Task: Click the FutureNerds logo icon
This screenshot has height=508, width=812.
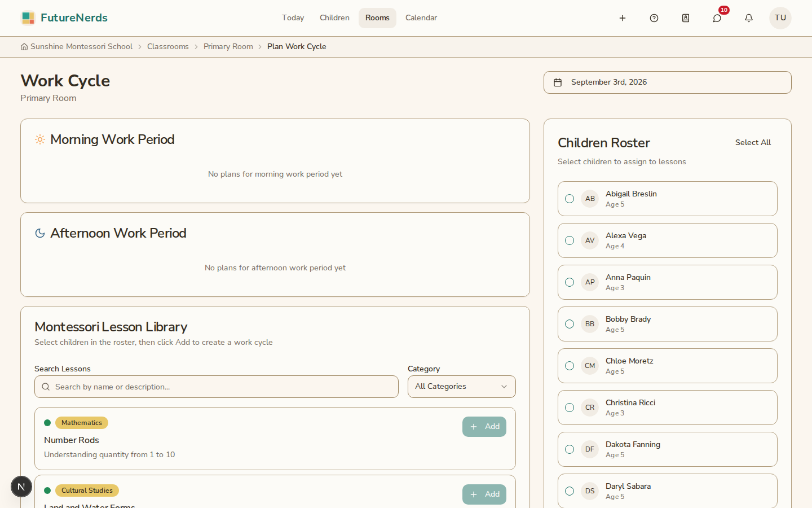Action: (x=28, y=18)
